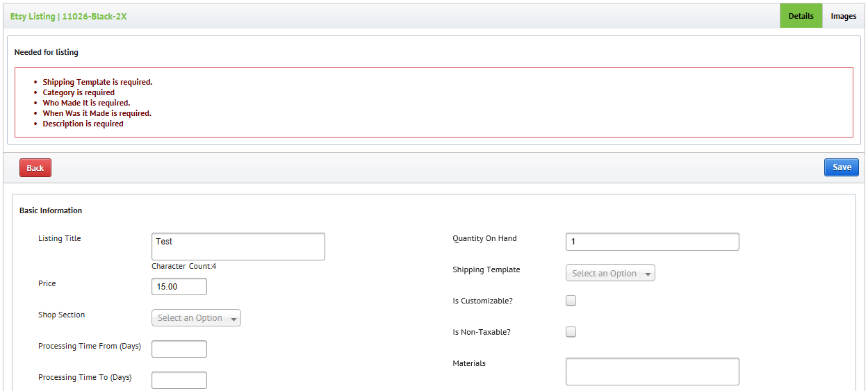
Task: Focus the Listing Title text box
Action: pyautogui.click(x=238, y=247)
